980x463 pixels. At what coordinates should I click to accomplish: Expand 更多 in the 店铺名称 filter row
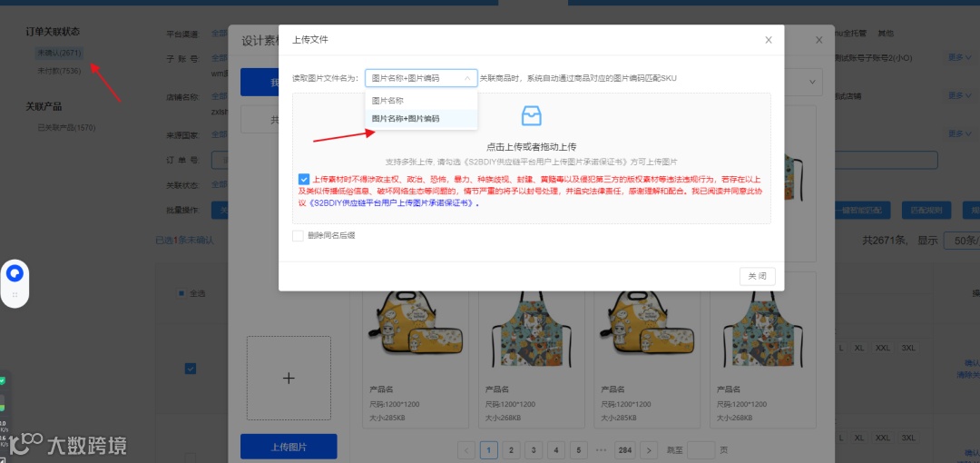pyautogui.click(x=960, y=95)
